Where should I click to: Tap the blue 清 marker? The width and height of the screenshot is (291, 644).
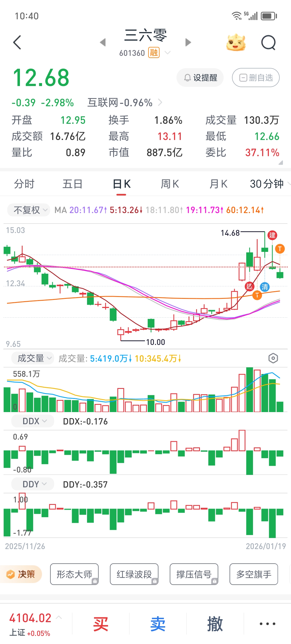[x=265, y=287]
